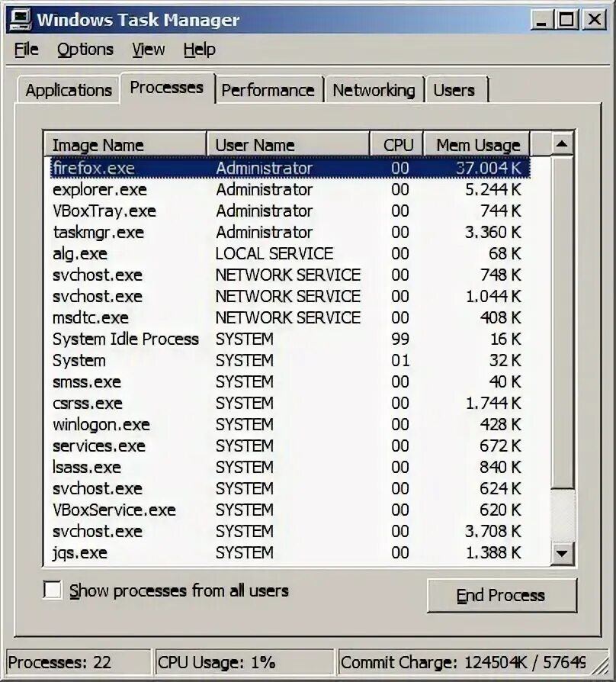616x682 pixels.
Task: Click the process list scrollbar thumb
Action: click(562, 322)
